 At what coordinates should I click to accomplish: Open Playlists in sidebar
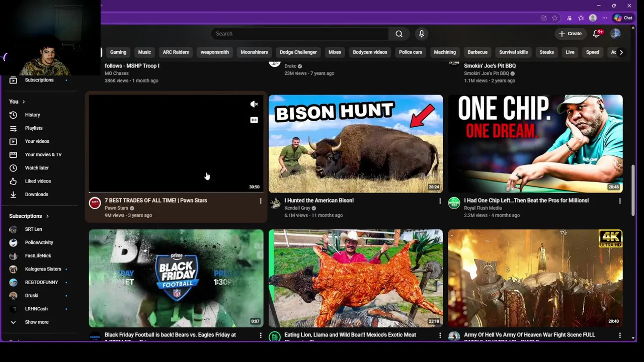pyautogui.click(x=34, y=128)
